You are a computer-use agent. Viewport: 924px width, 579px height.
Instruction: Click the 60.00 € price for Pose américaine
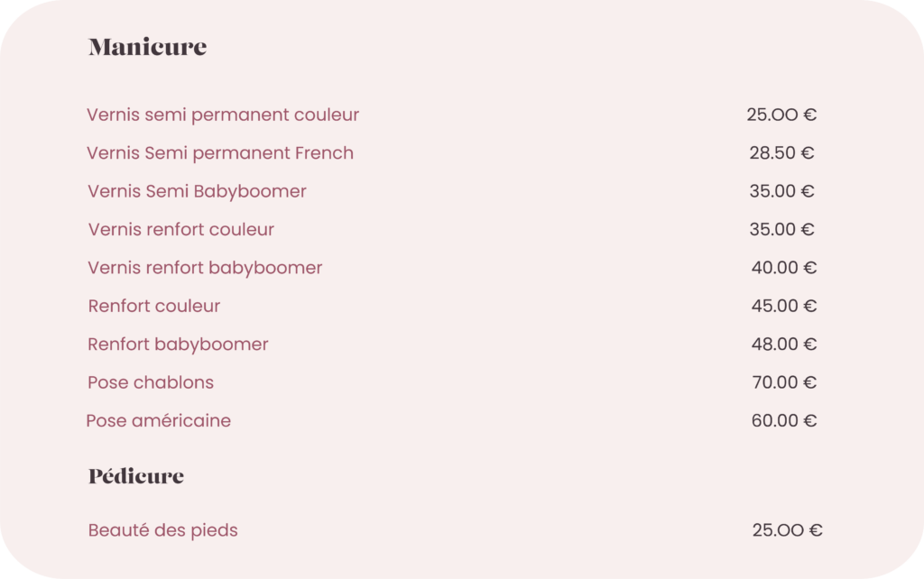784,420
